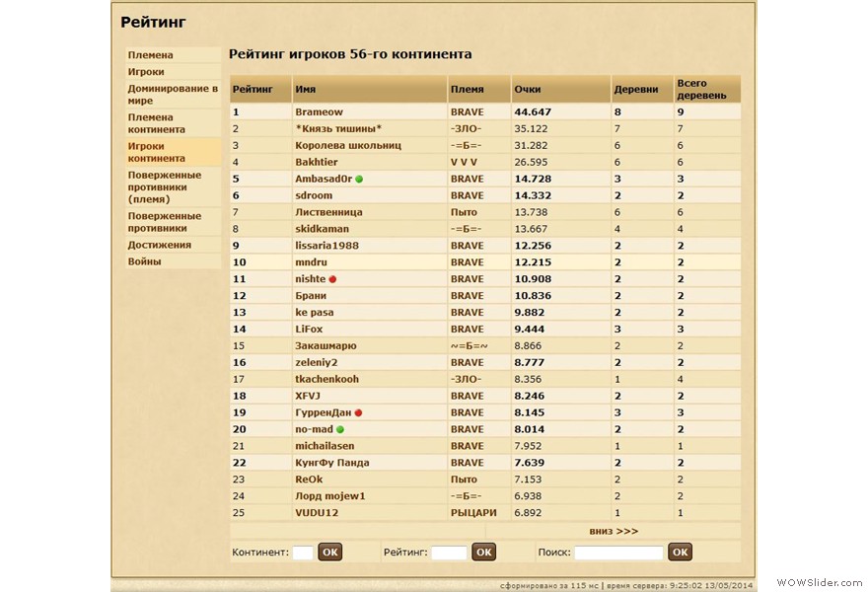The image size is (868, 592).
Task: Open the Войны sidebar entry
Action: (x=144, y=261)
